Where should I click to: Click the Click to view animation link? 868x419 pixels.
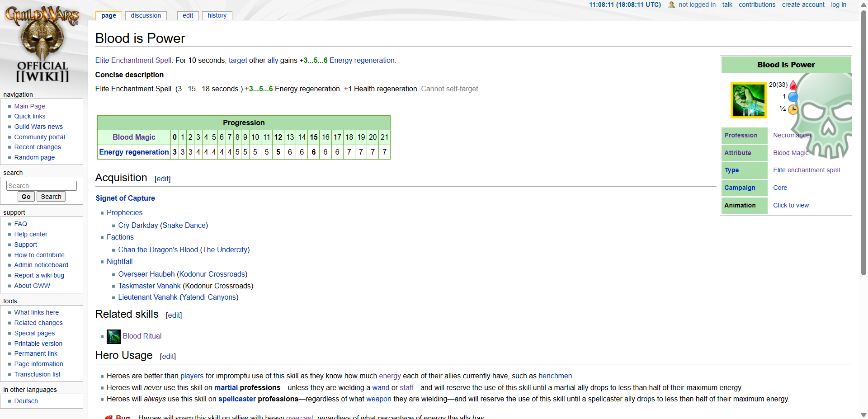point(791,205)
